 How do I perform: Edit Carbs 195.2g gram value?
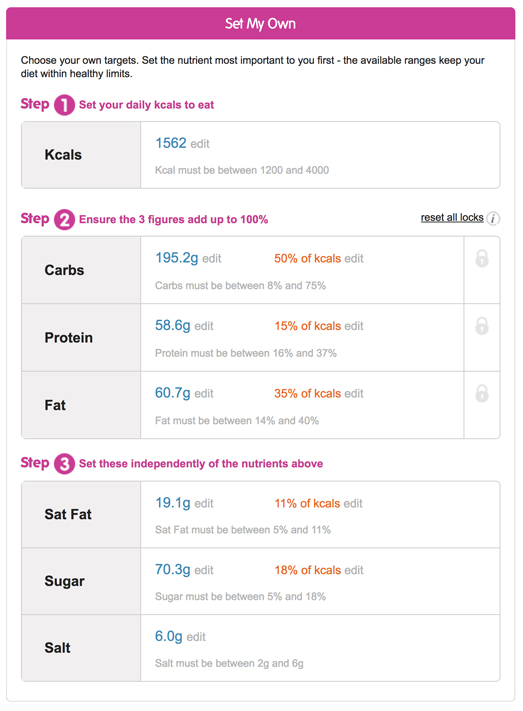click(x=212, y=259)
